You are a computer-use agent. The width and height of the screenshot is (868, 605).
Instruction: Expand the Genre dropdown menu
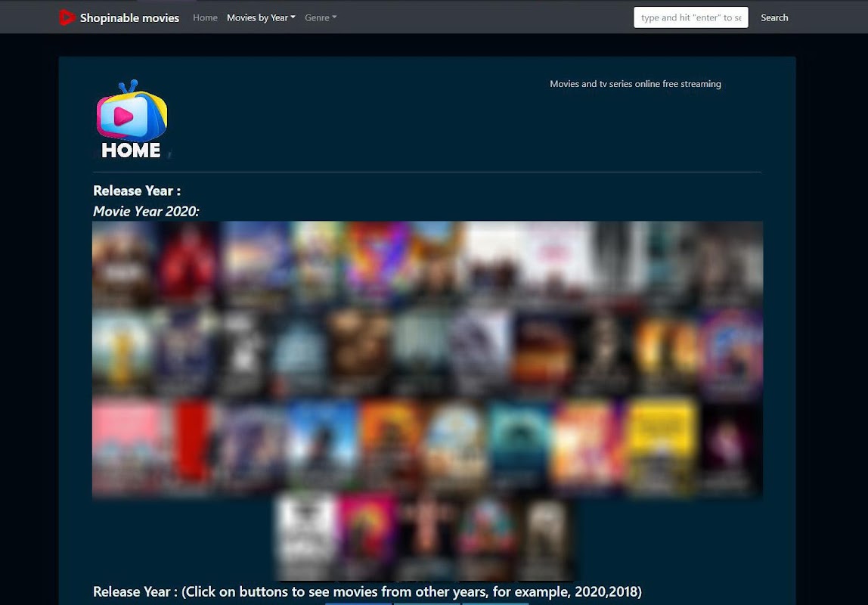(321, 17)
